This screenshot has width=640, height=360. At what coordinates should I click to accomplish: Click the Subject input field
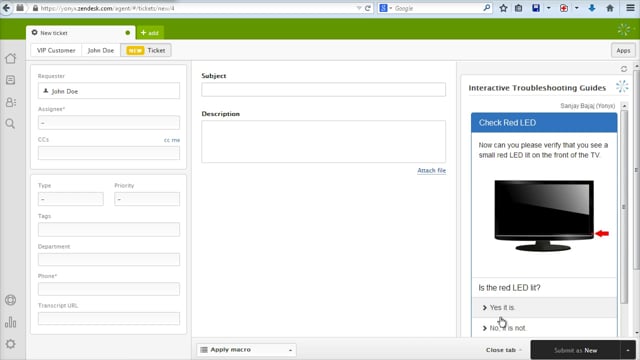[323, 89]
